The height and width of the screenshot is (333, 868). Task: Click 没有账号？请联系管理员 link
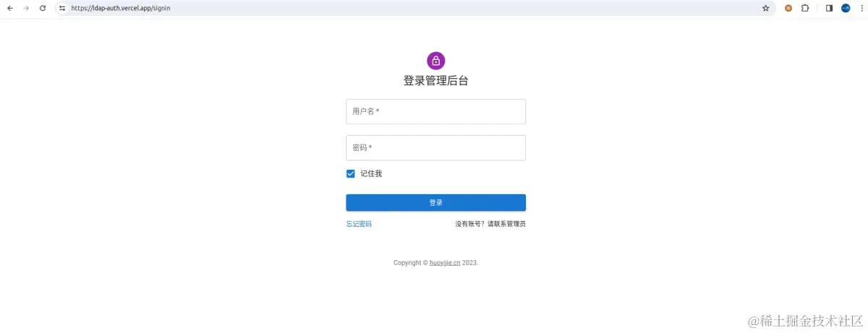point(490,224)
